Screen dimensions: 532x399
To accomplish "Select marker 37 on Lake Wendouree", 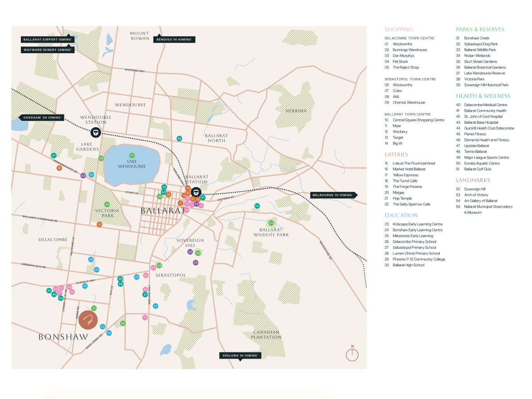I will pyautogui.click(x=132, y=155).
